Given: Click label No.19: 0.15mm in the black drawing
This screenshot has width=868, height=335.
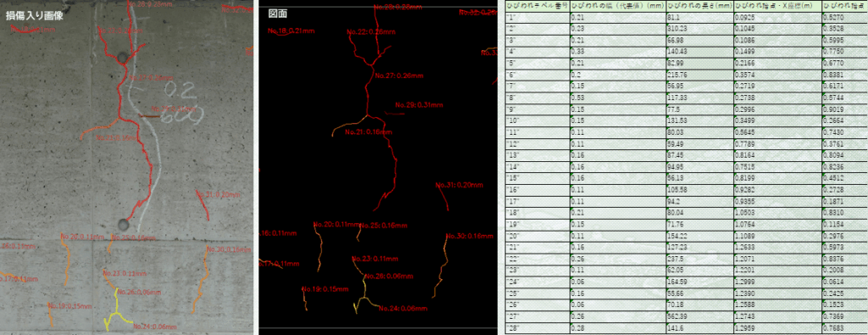Looking at the screenshot, I should [x=325, y=289].
